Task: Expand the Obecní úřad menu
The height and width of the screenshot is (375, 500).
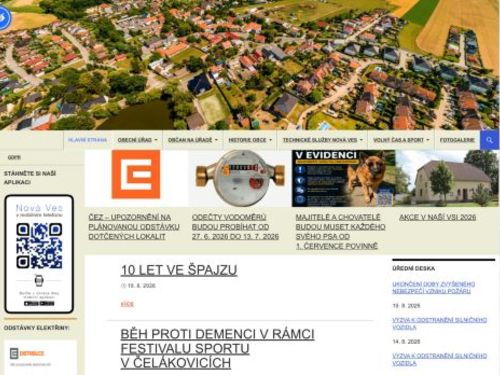Action: tap(137, 140)
